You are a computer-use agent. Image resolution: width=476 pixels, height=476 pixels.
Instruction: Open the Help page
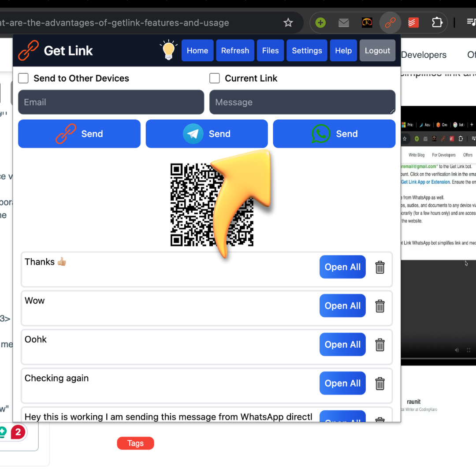pos(343,50)
